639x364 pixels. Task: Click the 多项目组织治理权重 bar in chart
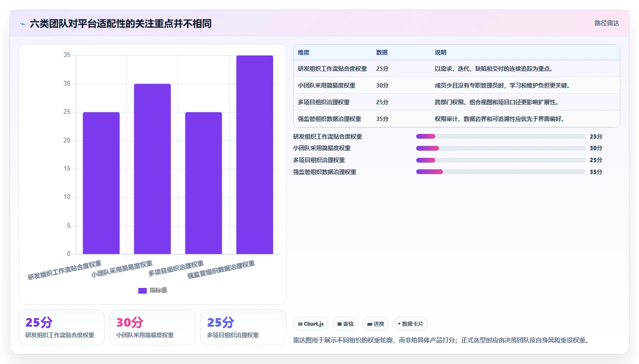203,183
